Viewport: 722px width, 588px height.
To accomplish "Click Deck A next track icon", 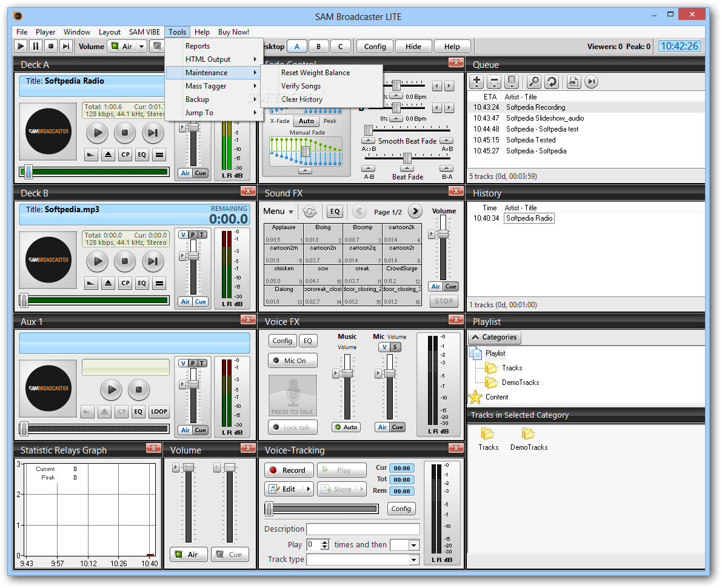I will (x=153, y=133).
